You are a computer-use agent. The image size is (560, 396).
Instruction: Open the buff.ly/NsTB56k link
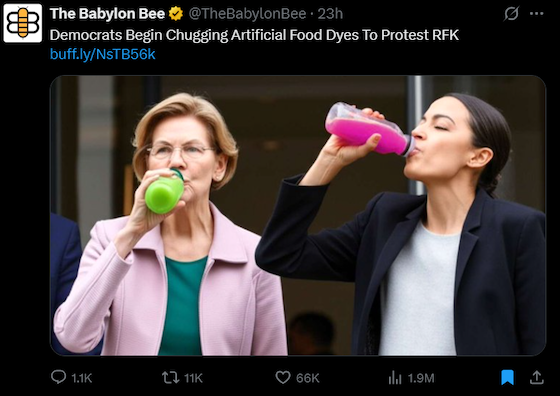(102, 54)
